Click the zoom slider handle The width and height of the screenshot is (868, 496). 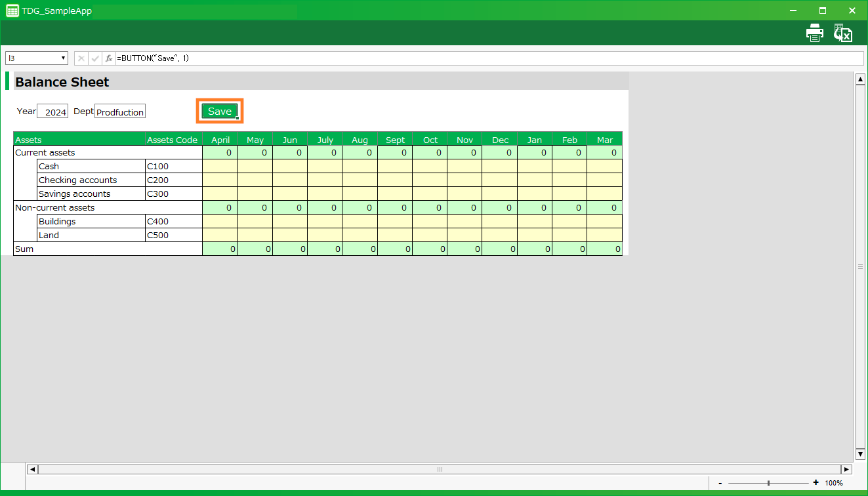(768, 483)
